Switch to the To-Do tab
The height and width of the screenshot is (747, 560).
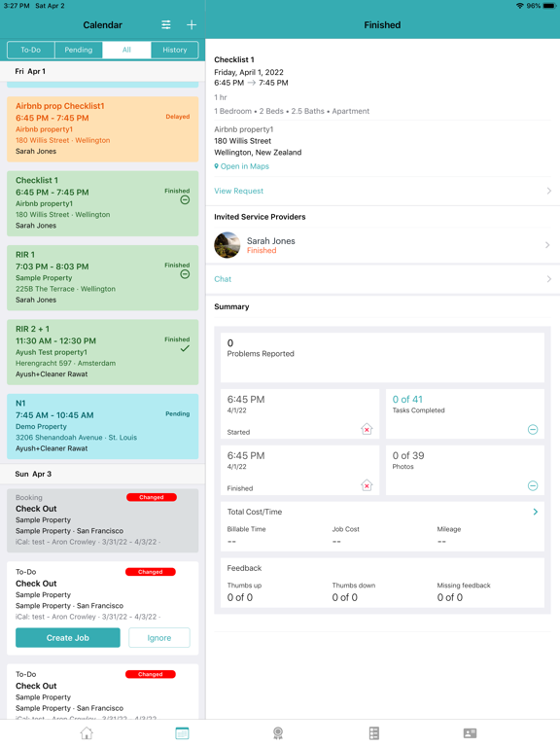(30, 50)
